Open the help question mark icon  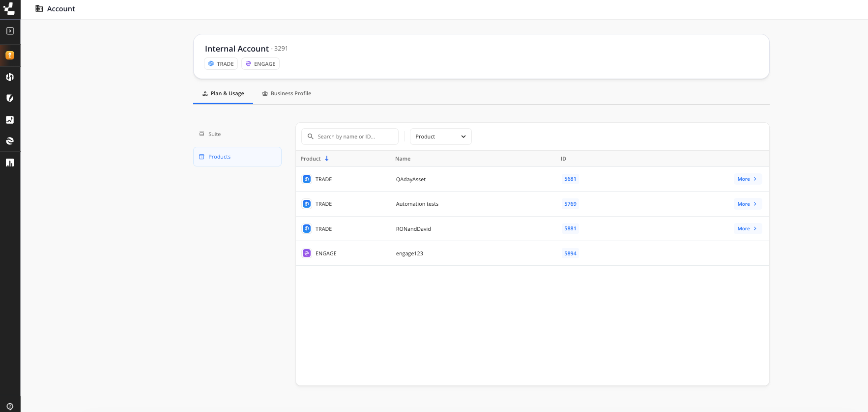(x=10, y=407)
